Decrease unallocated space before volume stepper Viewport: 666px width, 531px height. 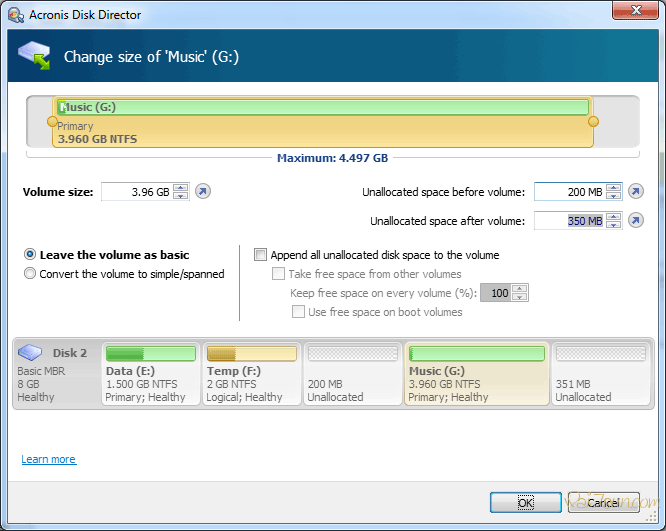coord(613,196)
